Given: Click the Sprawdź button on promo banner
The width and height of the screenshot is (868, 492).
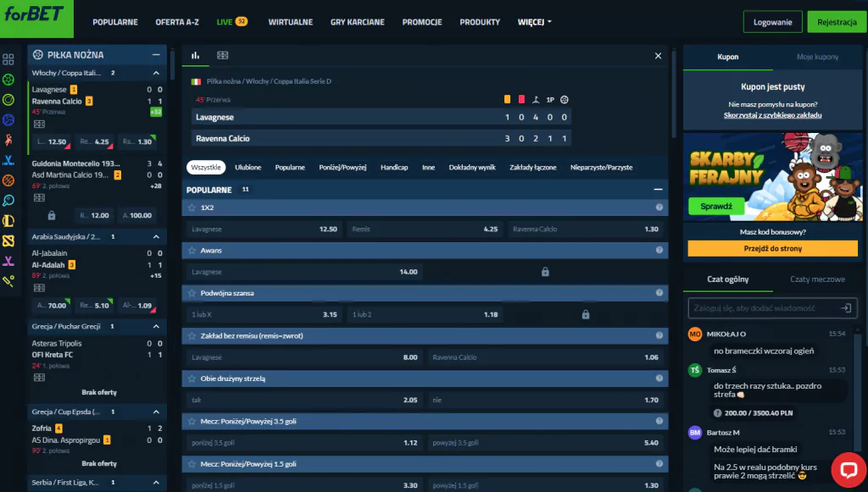Looking at the screenshot, I should pos(710,206).
